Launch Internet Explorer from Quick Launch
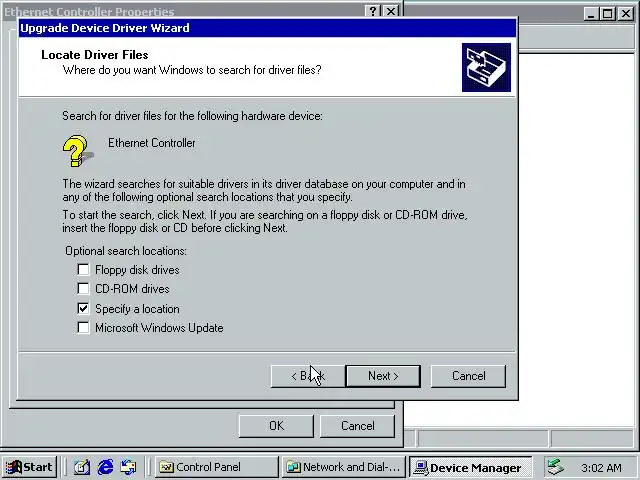640x480 pixels. coord(105,467)
